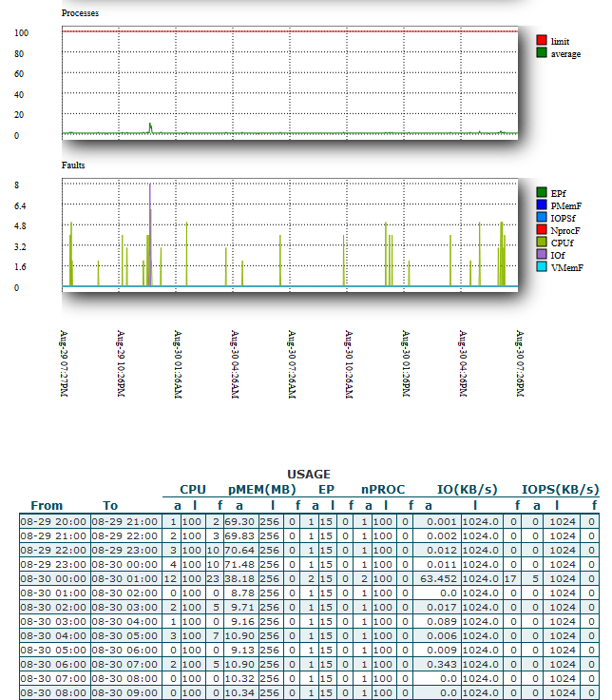Click the green average legend swatch

point(542,54)
